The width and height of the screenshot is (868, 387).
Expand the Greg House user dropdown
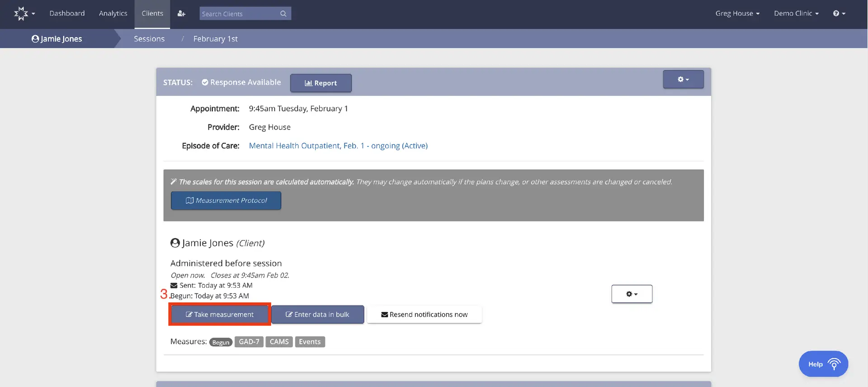pos(737,14)
